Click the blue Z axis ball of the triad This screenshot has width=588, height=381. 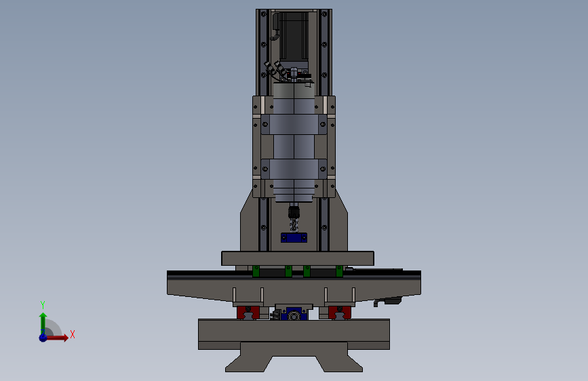pyautogui.click(x=43, y=338)
